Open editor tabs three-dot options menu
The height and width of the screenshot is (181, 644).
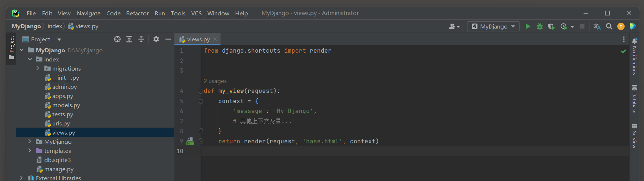(x=624, y=39)
